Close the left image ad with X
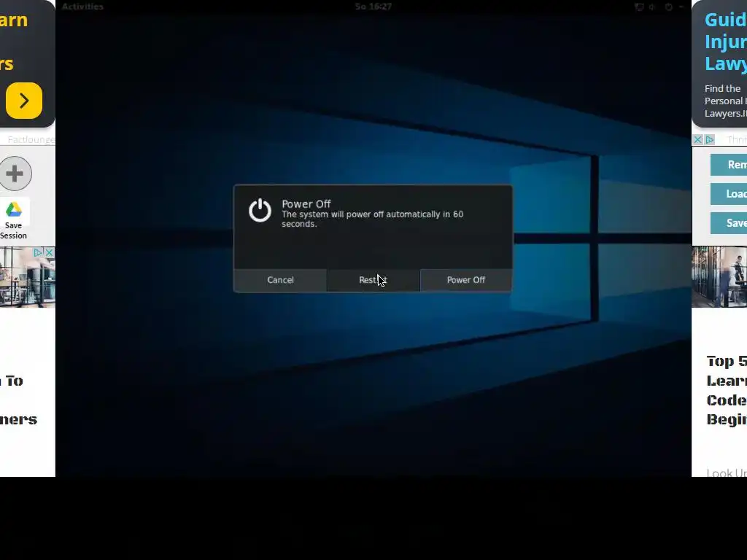The width and height of the screenshot is (747, 560). pyautogui.click(x=49, y=252)
